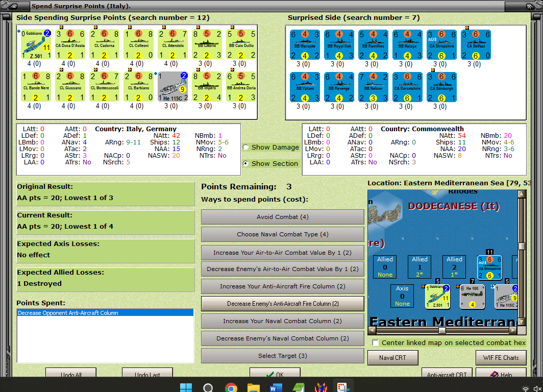Select the He 115C seaplane counter
This screenshot has width=543, height=392.
[x=173, y=87]
